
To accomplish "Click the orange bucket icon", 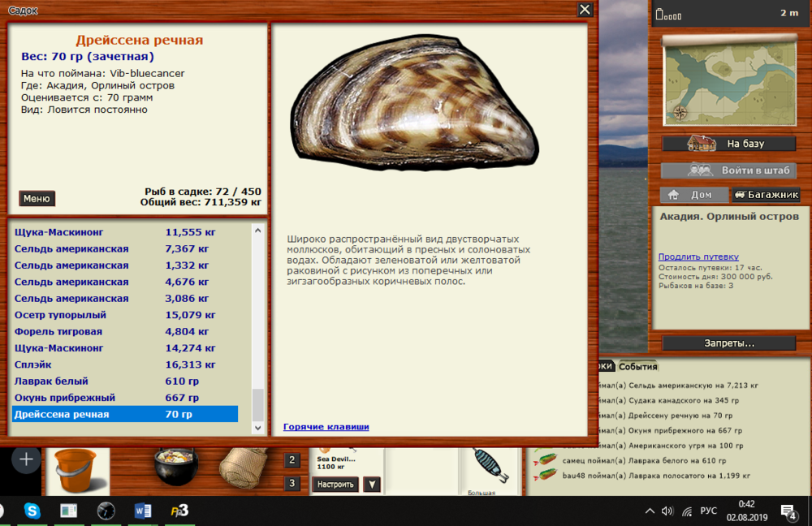I will (74, 469).
